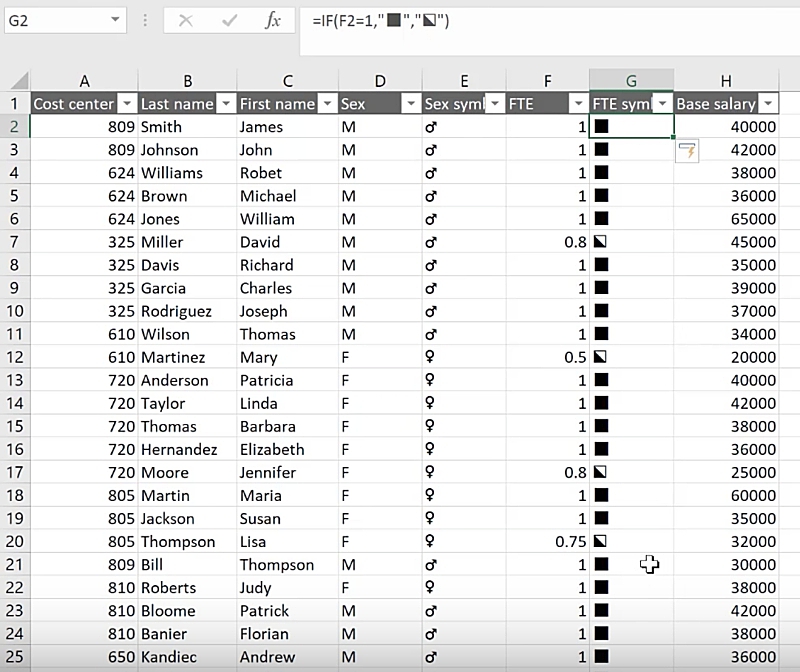Select row 12 header
The width and height of the screenshot is (800, 672).
click(x=15, y=357)
